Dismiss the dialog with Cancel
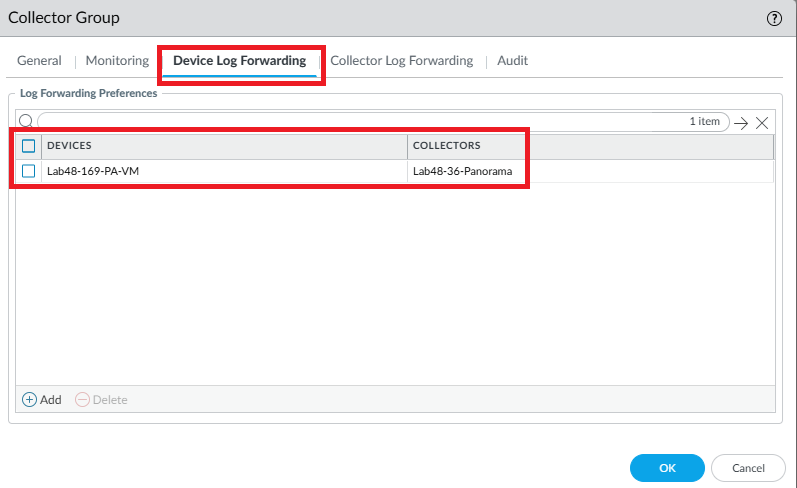Image resolution: width=797 pixels, height=488 pixels. click(748, 468)
